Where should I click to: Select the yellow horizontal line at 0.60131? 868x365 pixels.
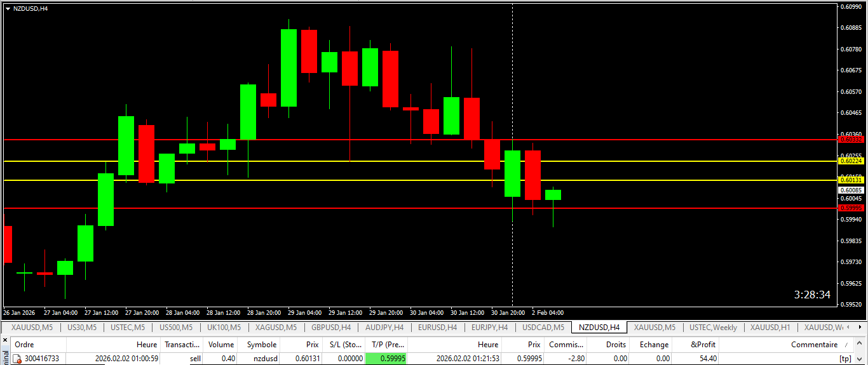[381, 180]
